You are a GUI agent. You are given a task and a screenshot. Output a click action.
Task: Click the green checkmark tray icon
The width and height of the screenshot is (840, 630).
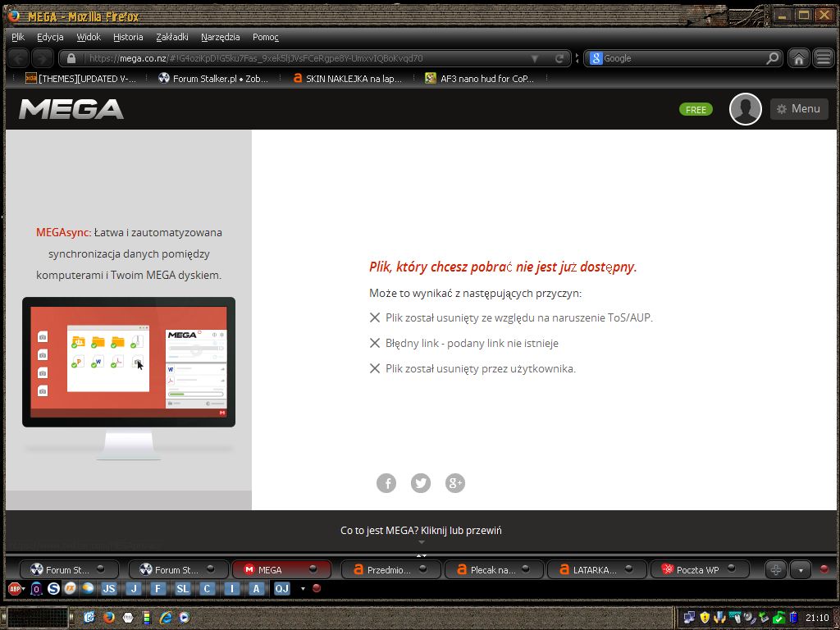[779, 617]
